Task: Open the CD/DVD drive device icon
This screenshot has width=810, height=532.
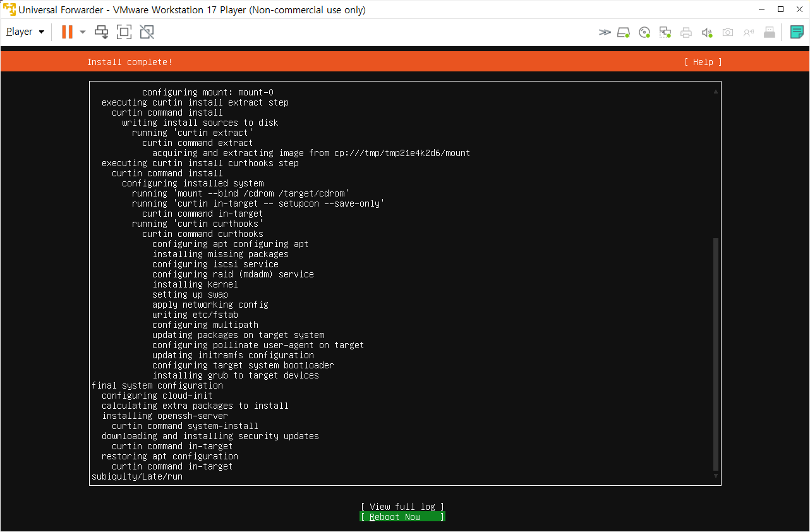Action: (644, 32)
